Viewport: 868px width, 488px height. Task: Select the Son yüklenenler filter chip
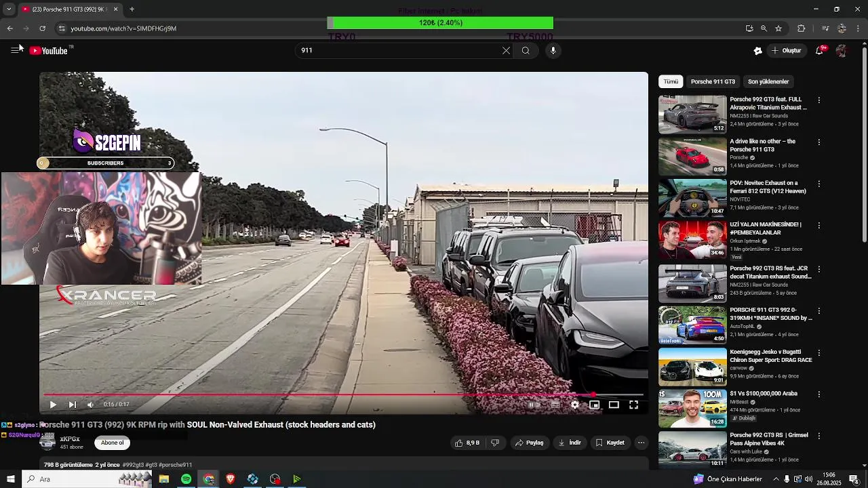(x=768, y=81)
